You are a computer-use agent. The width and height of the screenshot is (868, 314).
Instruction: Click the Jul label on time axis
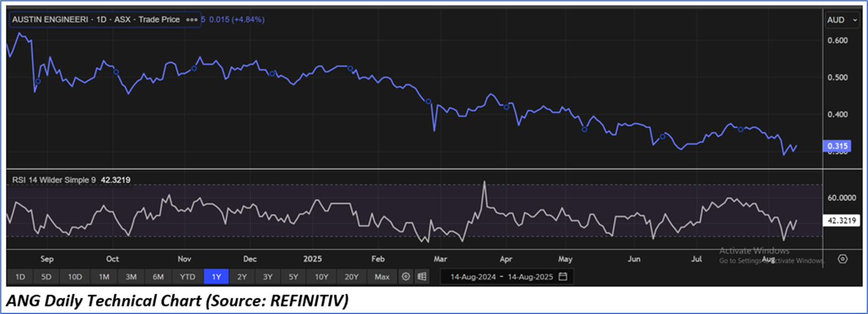(696, 259)
